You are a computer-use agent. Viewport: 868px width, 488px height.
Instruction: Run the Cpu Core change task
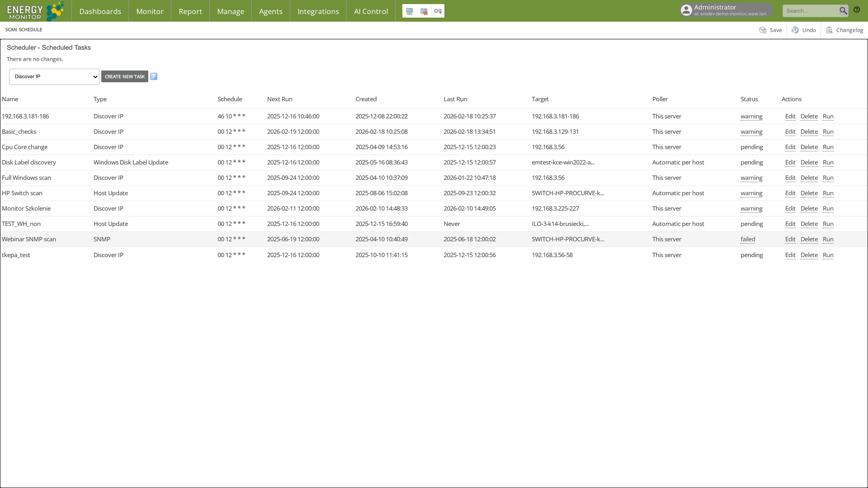tap(828, 147)
